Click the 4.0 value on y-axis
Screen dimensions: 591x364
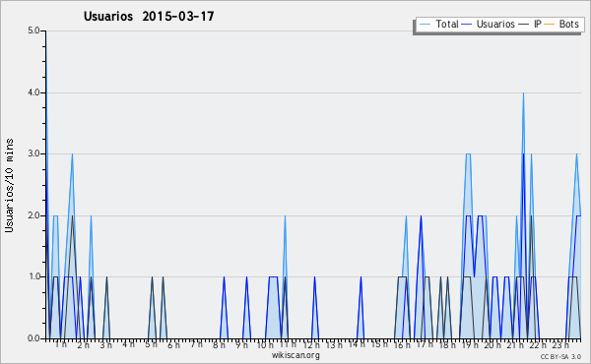33,92
